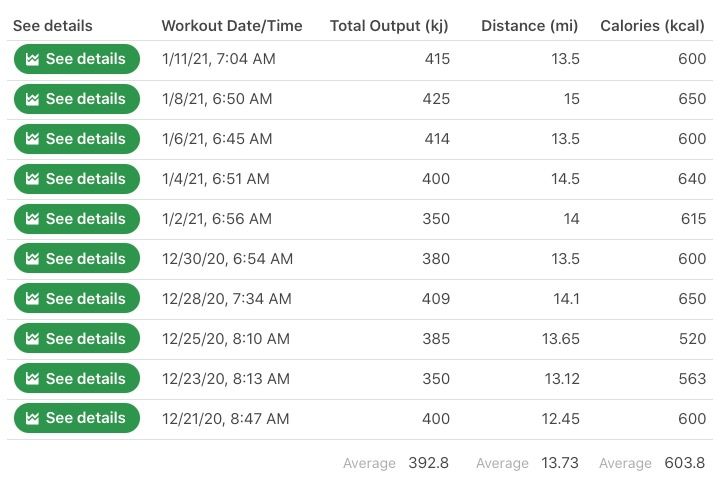Image resolution: width=725 pixels, height=485 pixels.
Task: Open See details for 12/23/20 workout
Action: tap(76, 379)
